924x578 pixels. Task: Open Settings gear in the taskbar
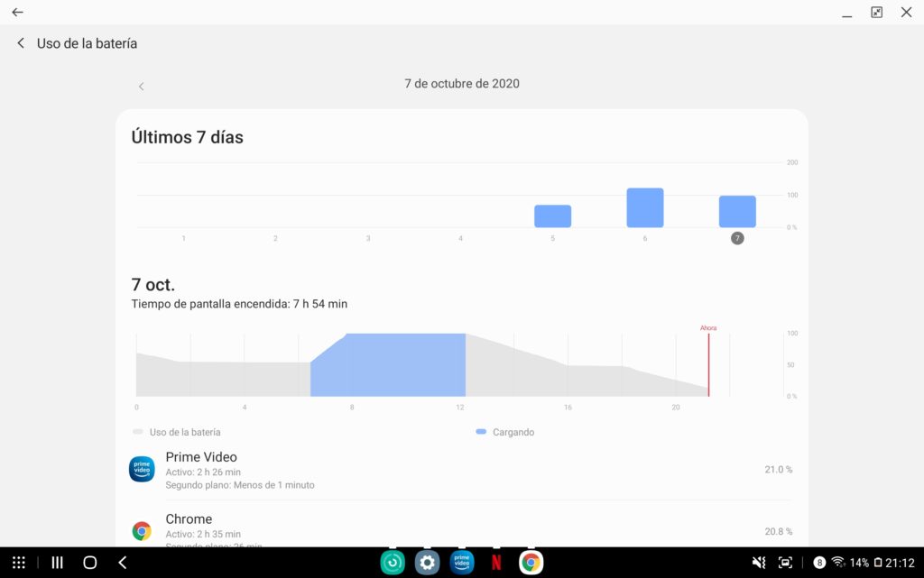pyautogui.click(x=427, y=563)
